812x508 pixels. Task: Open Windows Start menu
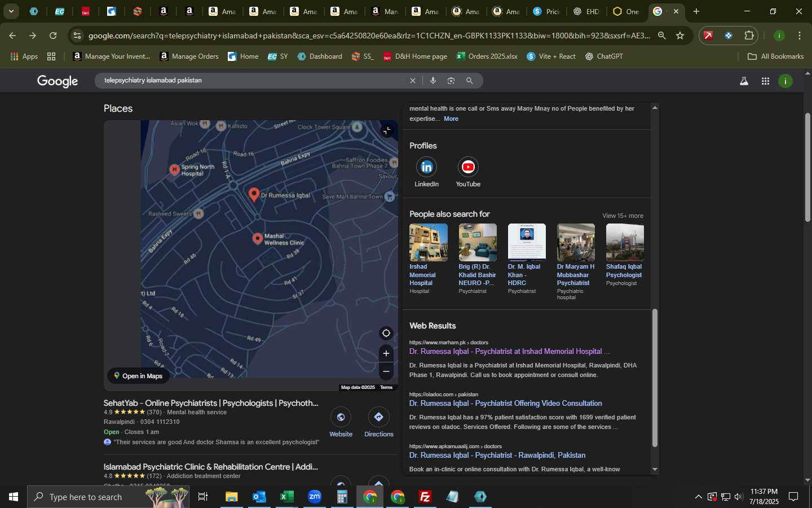click(13, 497)
